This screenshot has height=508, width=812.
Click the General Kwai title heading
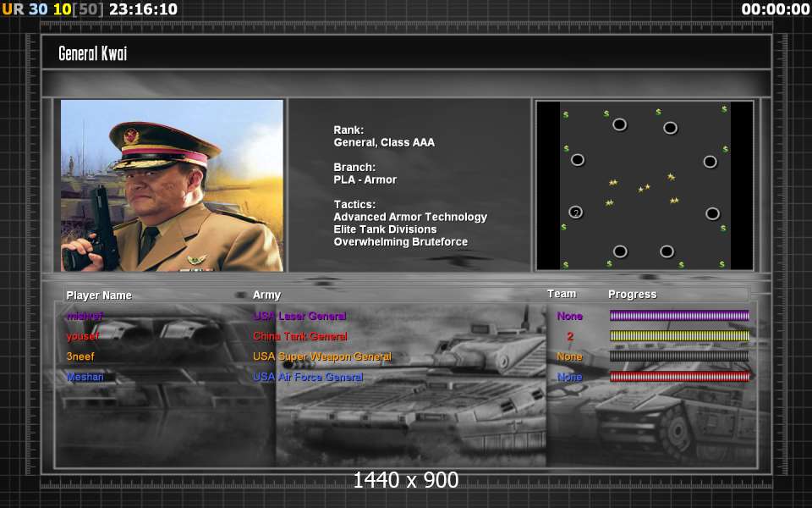[92, 54]
